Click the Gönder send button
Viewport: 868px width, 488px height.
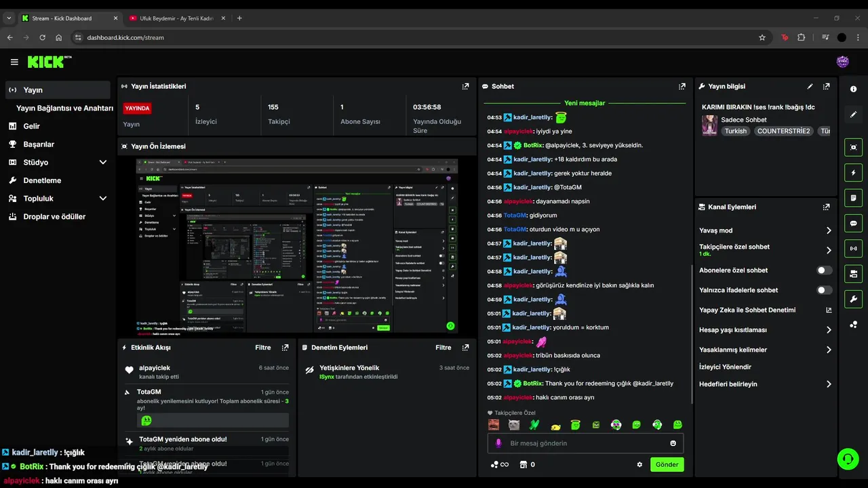pyautogui.click(x=667, y=464)
